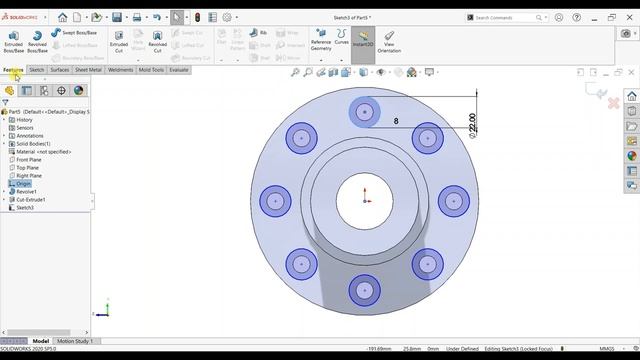Click Zoom to Fit in view toolbar

(295, 72)
